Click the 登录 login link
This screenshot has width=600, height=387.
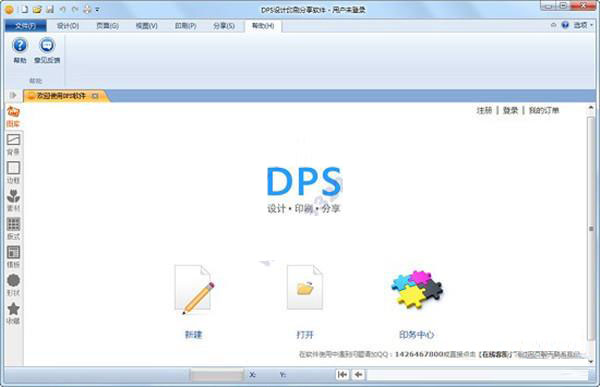[510, 111]
